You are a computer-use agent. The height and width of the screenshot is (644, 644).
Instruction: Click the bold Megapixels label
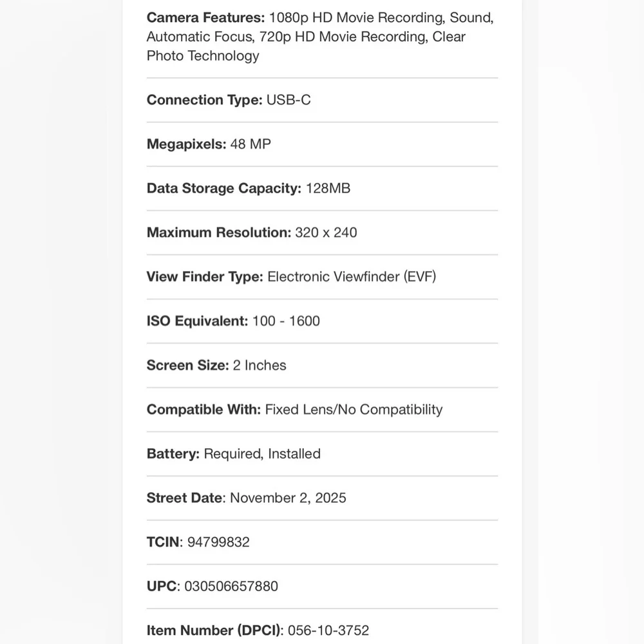click(187, 144)
